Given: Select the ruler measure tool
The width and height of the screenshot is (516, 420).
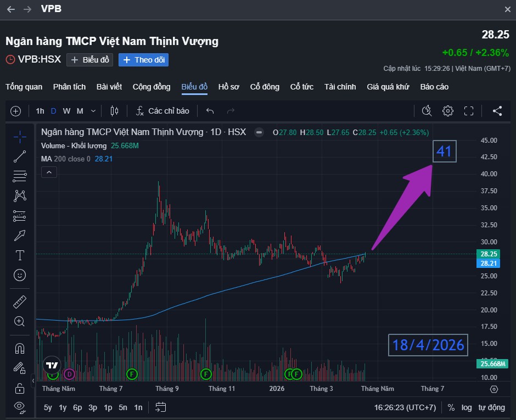Looking at the screenshot, I should (x=20, y=302).
